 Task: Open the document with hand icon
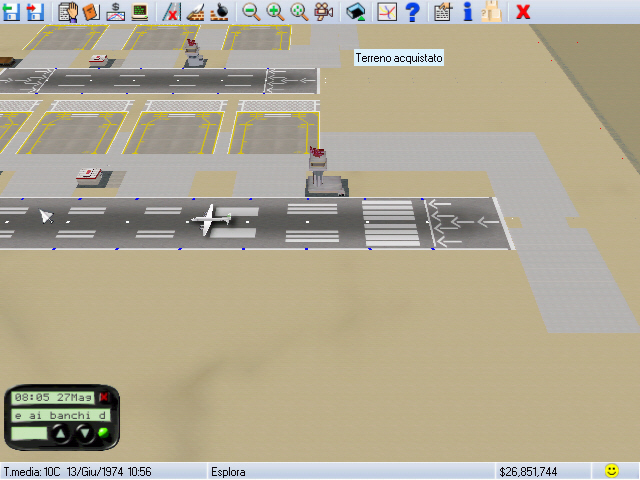pyautogui.click(x=68, y=11)
